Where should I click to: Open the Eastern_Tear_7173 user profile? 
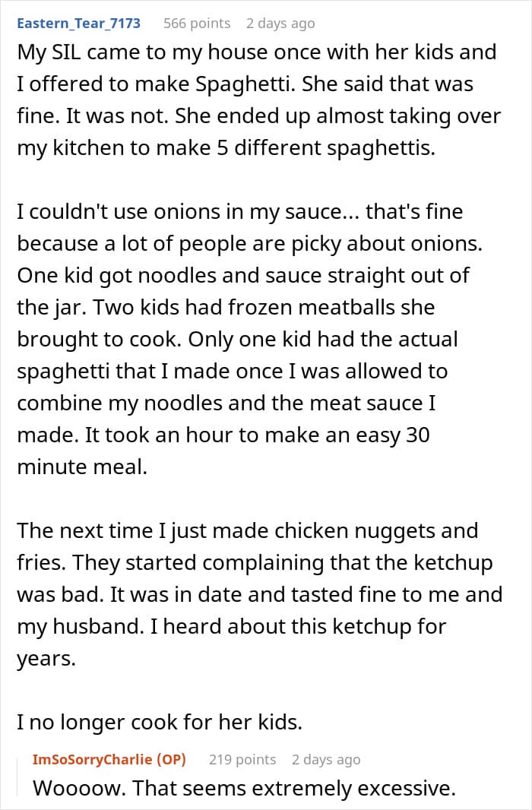click(78, 24)
